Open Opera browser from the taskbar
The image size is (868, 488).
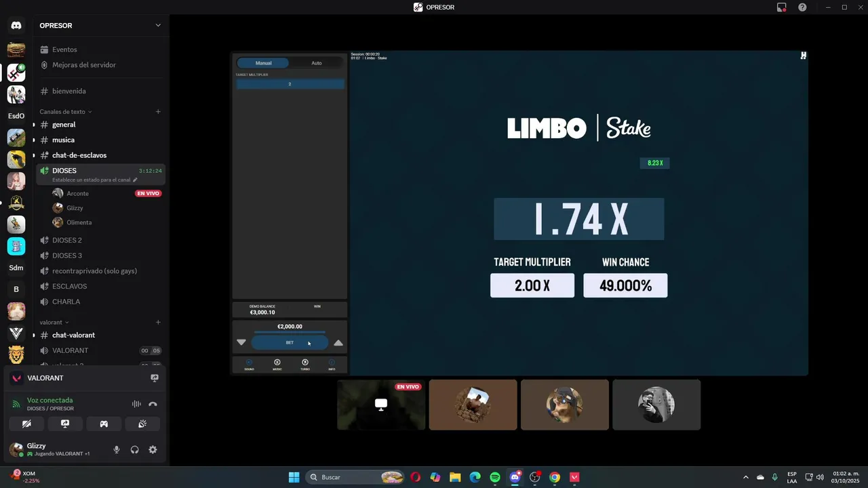pyautogui.click(x=416, y=477)
